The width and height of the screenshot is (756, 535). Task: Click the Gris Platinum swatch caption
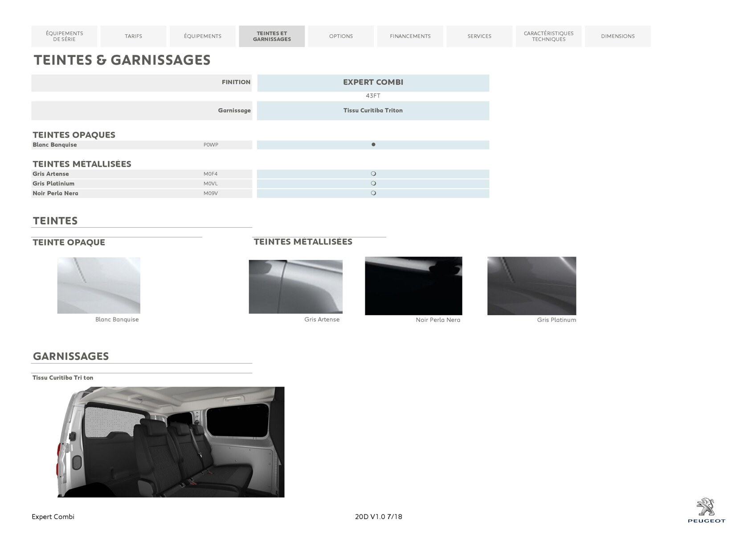pos(556,320)
